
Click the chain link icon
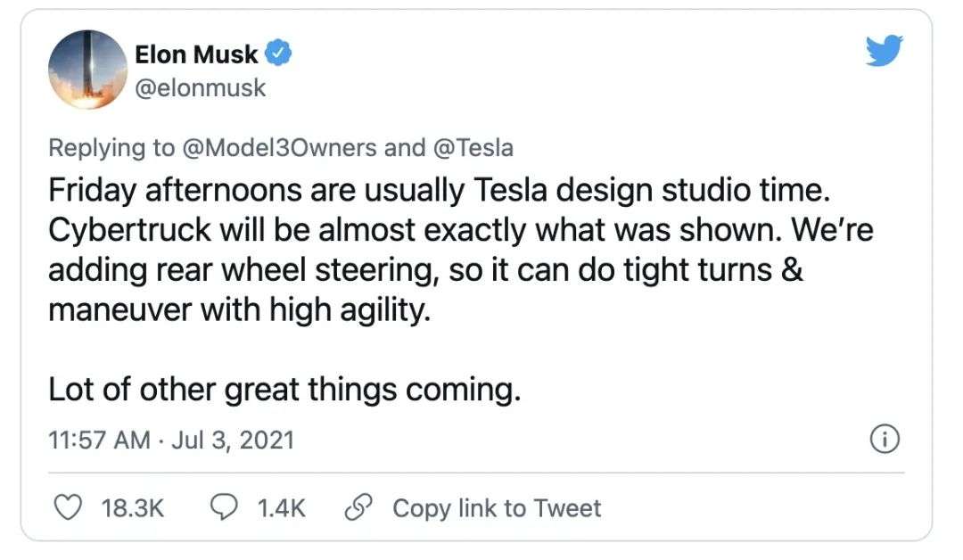click(358, 507)
